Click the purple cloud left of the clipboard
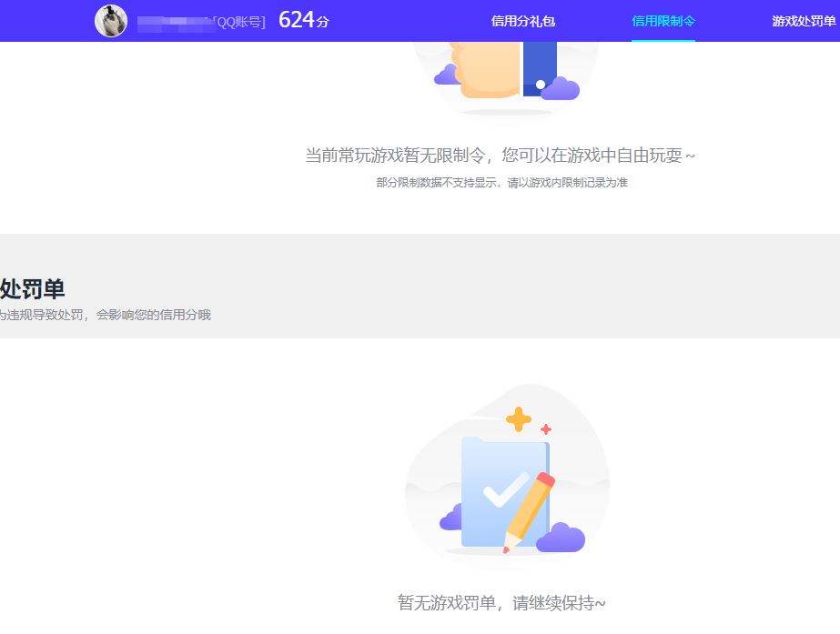 [x=450, y=518]
